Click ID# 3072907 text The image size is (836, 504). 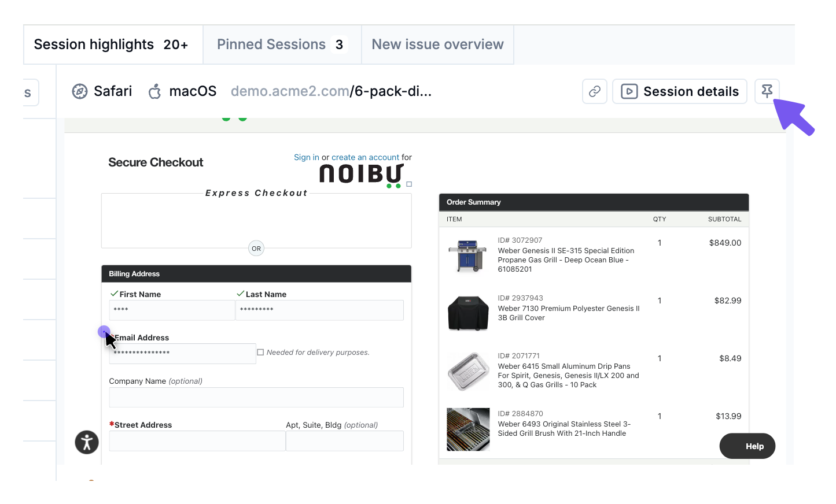(x=520, y=240)
